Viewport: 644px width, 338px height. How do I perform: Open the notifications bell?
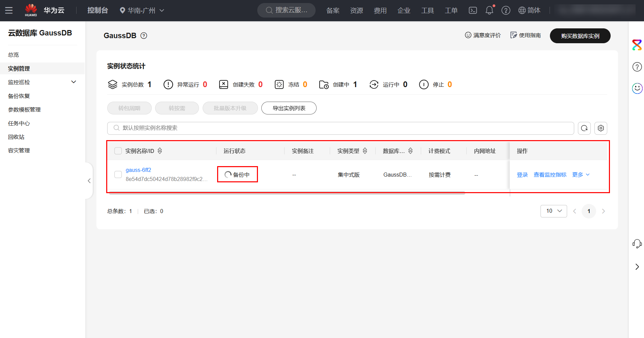tap(489, 10)
